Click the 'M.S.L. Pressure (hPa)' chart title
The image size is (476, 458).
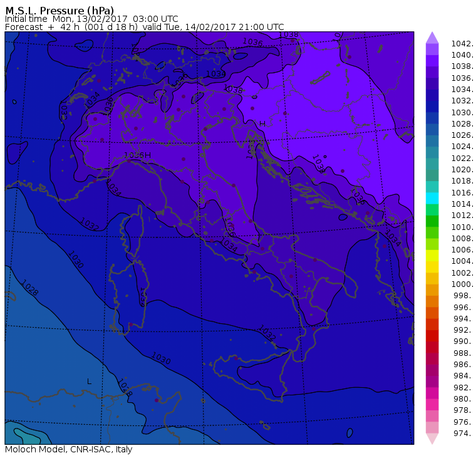[x=59, y=10]
